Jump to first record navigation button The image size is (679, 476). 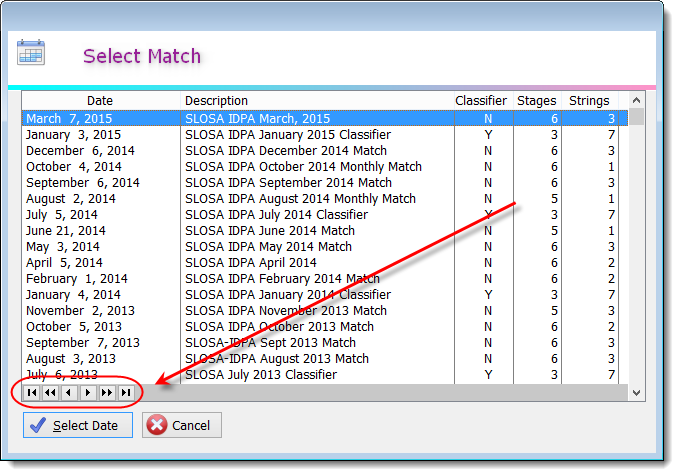tap(32, 393)
